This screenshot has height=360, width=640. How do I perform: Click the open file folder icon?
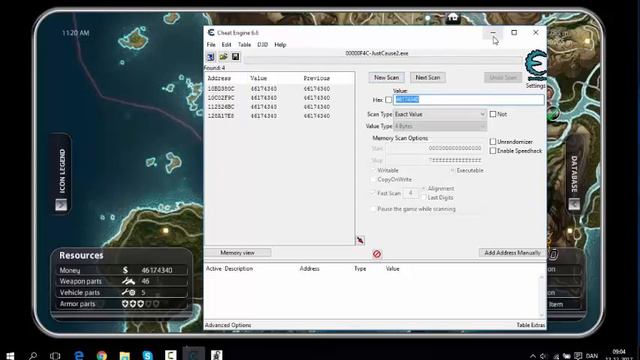223,57
